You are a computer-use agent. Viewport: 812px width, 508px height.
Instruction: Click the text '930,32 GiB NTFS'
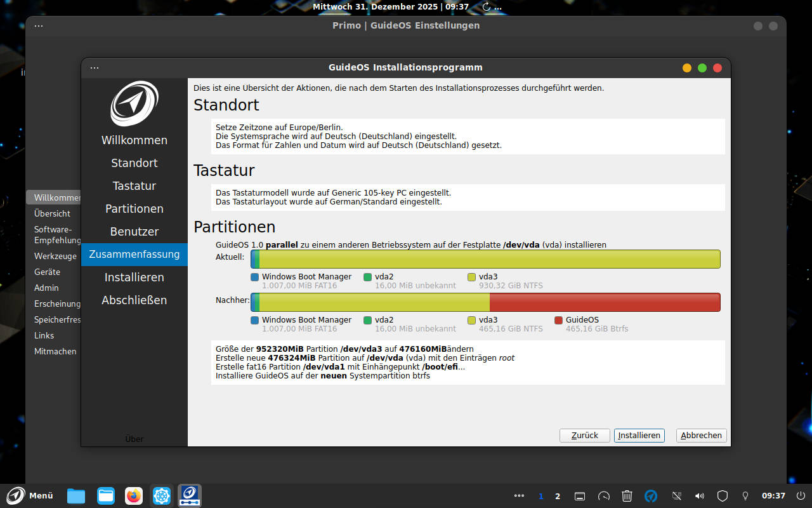(511, 286)
